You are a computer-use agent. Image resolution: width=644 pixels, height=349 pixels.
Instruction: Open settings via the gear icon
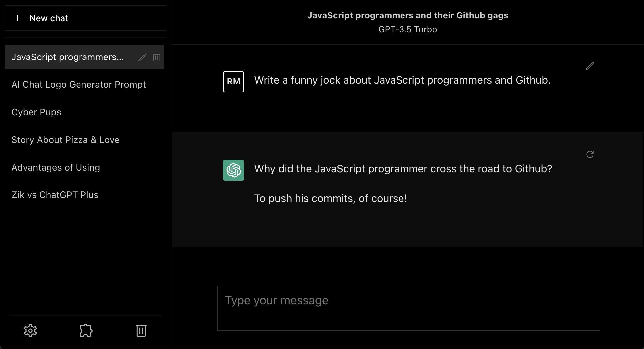pyautogui.click(x=30, y=331)
